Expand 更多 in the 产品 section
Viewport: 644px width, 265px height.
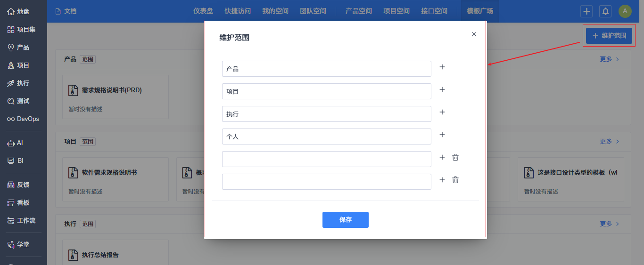pos(610,59)
